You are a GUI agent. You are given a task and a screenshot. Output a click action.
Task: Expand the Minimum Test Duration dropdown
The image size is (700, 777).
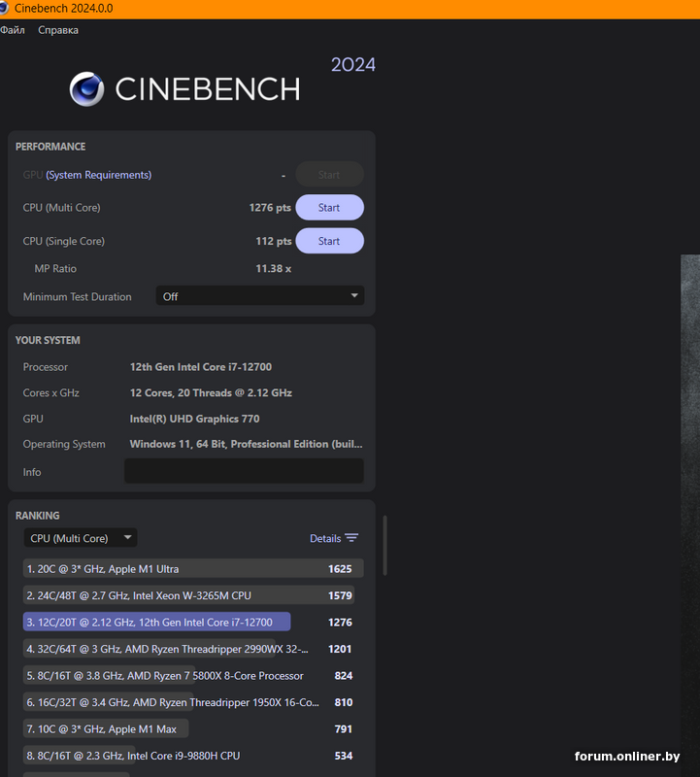point(259,296)
